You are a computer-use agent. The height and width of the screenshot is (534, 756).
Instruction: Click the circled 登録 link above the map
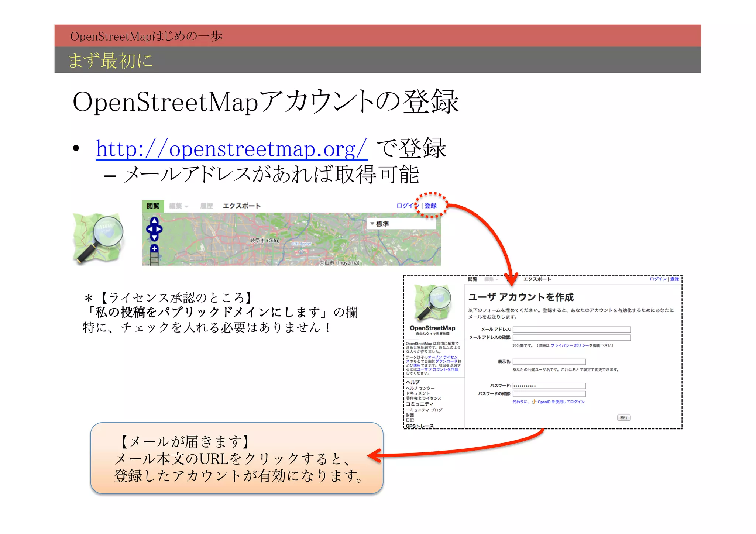pos(430,206)
